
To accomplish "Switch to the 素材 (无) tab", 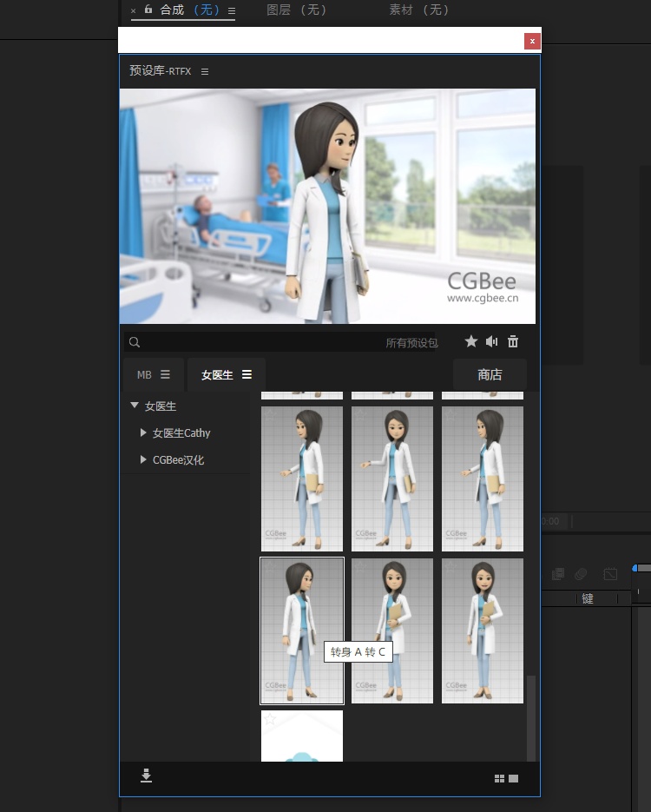I will coord(418,10).
